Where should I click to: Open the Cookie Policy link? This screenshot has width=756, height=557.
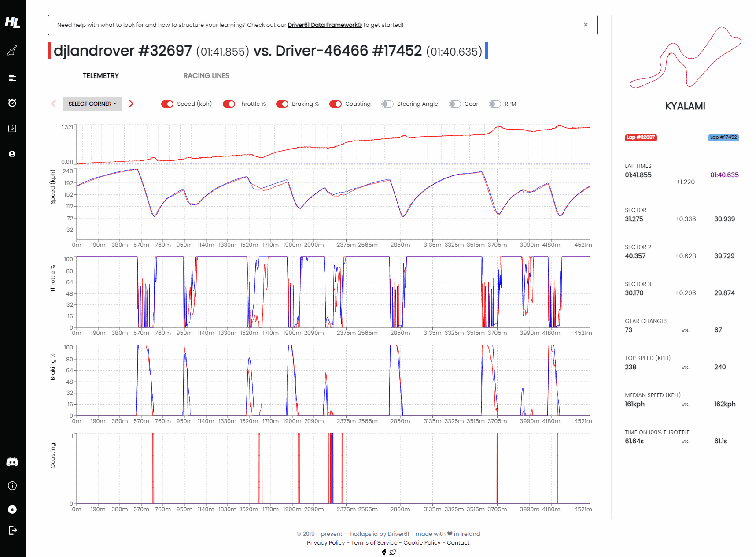point(422,543)
